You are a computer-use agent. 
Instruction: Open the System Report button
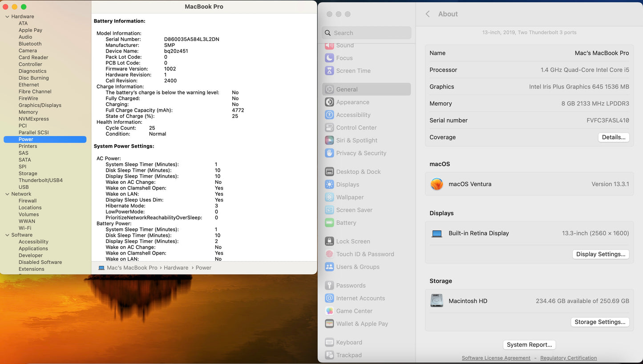click(529, 345)
